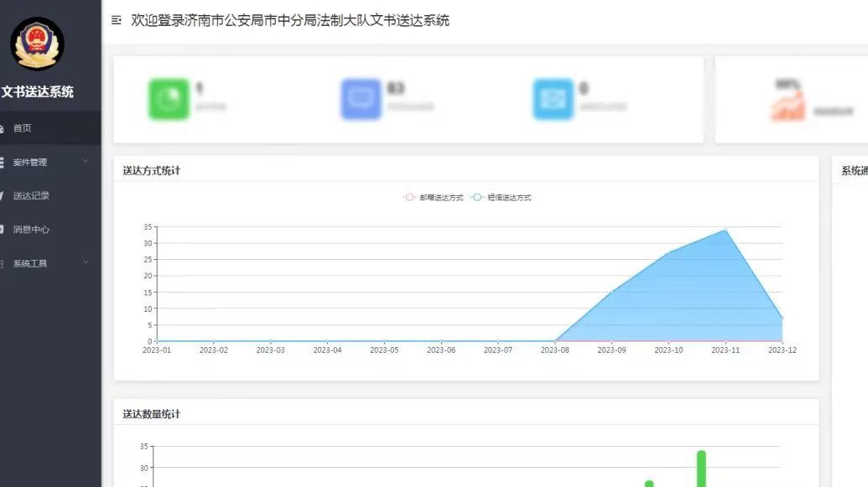Select the 系统工具 menu entry

(30, 263)
